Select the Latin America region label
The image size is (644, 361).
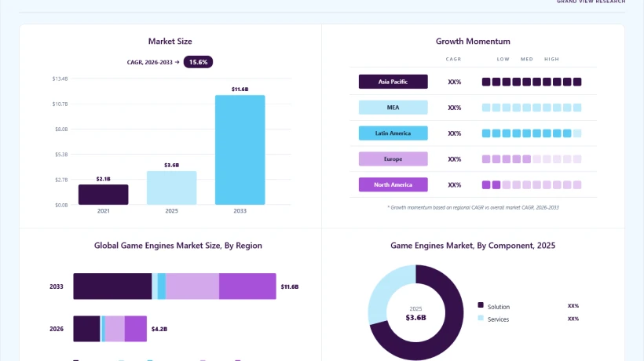(393, 133)
